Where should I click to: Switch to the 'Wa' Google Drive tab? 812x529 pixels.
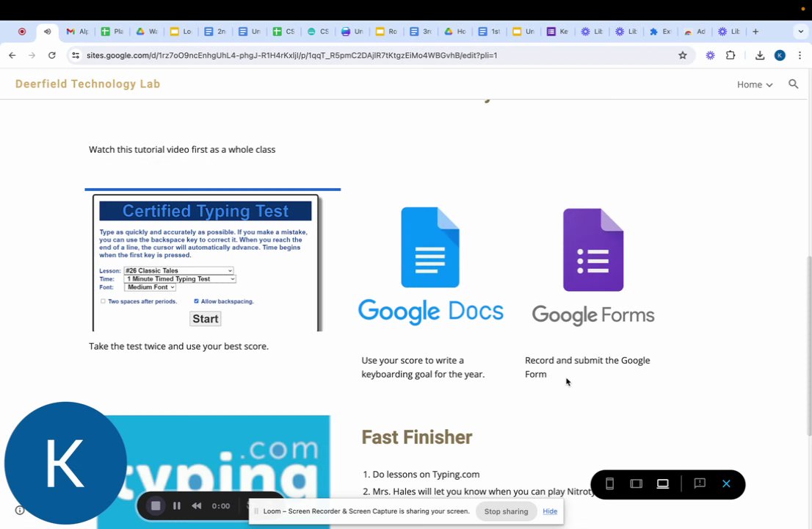[147, 32]
